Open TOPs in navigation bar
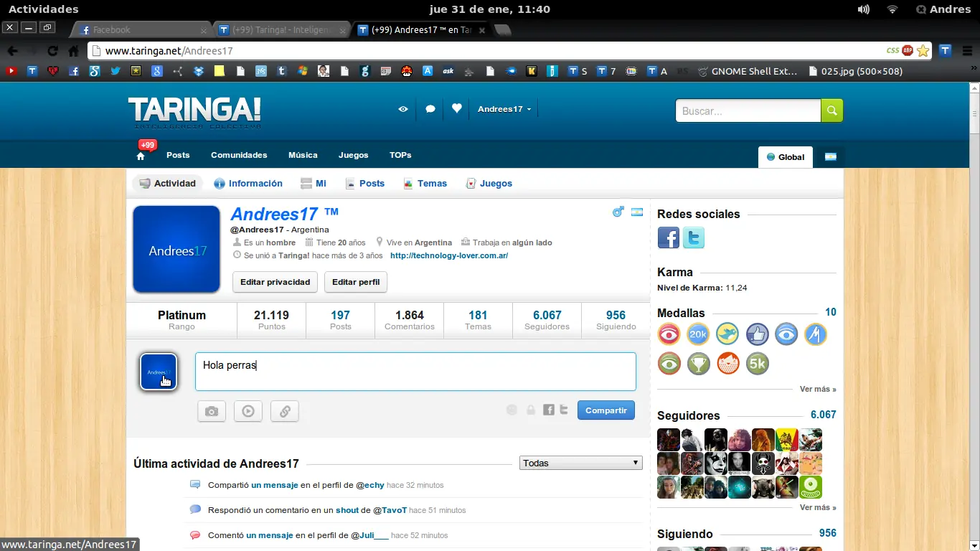The image size is (980, 551). (x=400, y=155)
